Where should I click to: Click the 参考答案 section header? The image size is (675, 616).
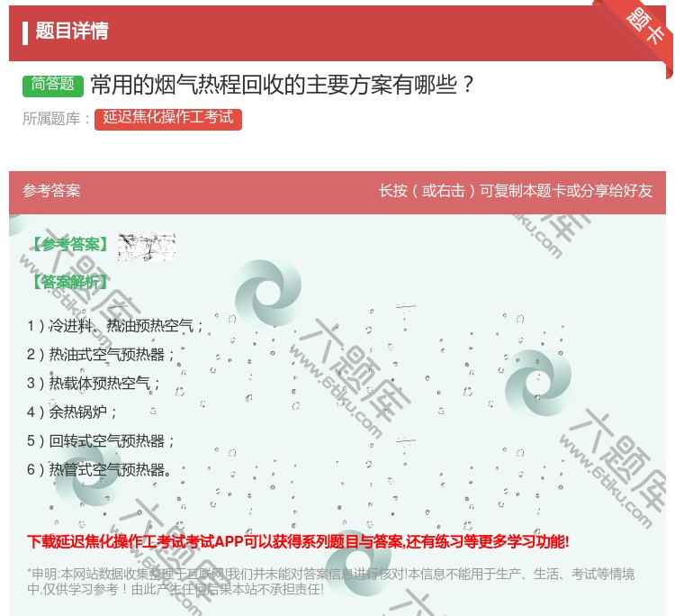coord(51,191)
